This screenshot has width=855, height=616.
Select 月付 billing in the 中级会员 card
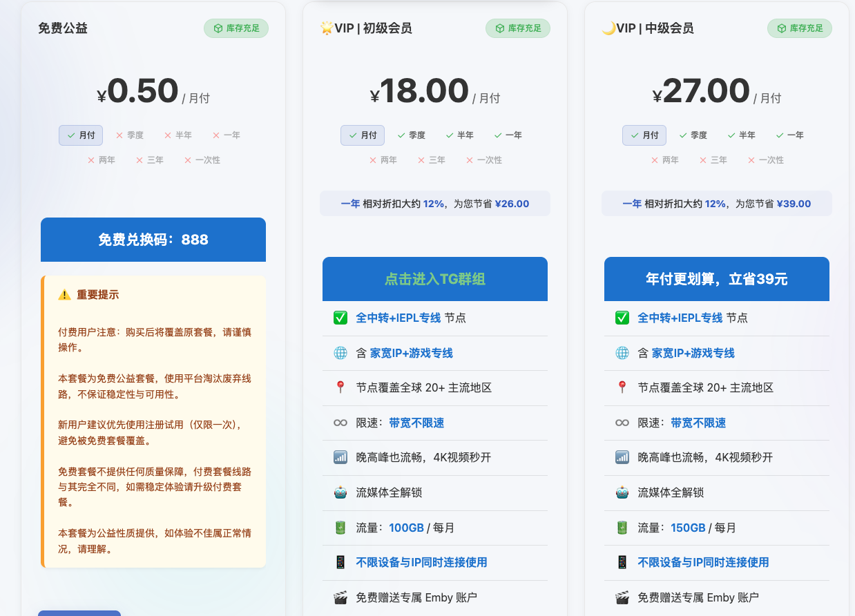coord(644,135)
